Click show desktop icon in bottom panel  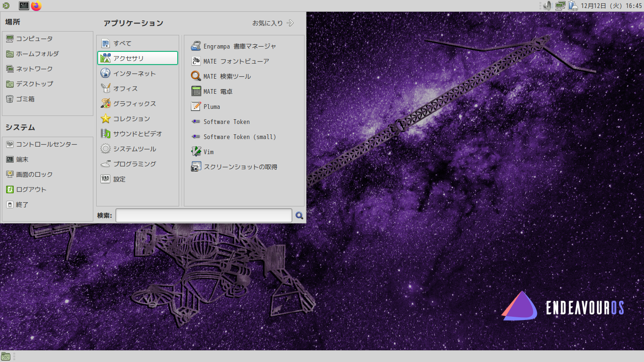tap(6, 356)
